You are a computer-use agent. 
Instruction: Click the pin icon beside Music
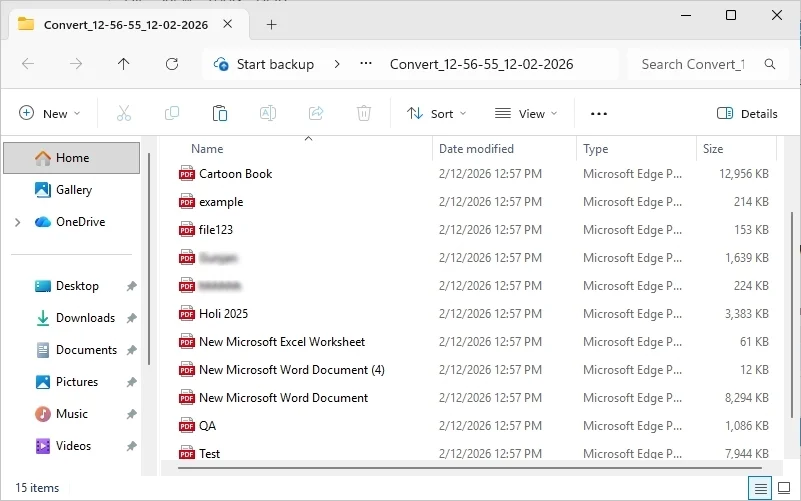coord(131,414)
